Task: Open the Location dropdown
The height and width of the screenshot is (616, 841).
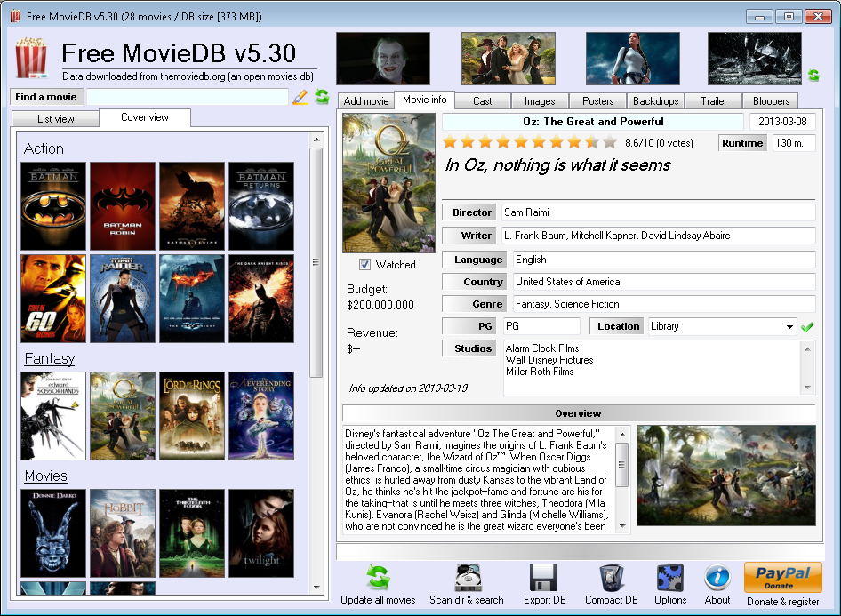Action: point(789,326)
